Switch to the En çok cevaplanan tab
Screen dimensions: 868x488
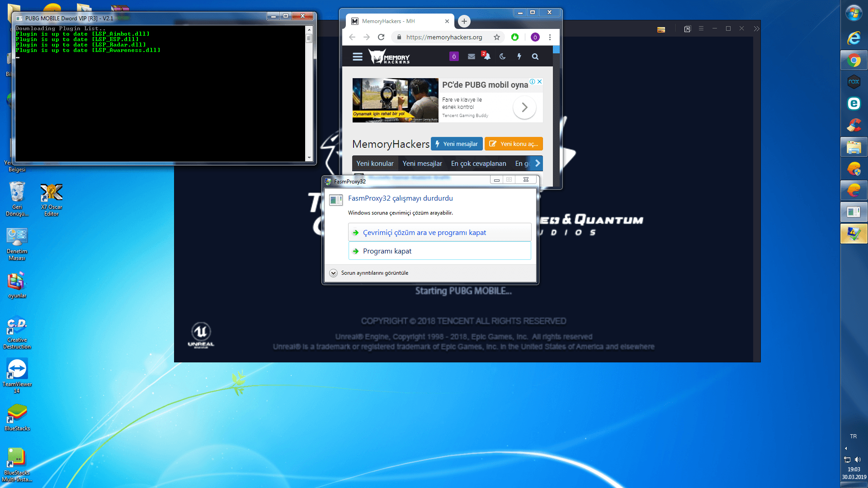pyautogui.click(x=478, y=164)
